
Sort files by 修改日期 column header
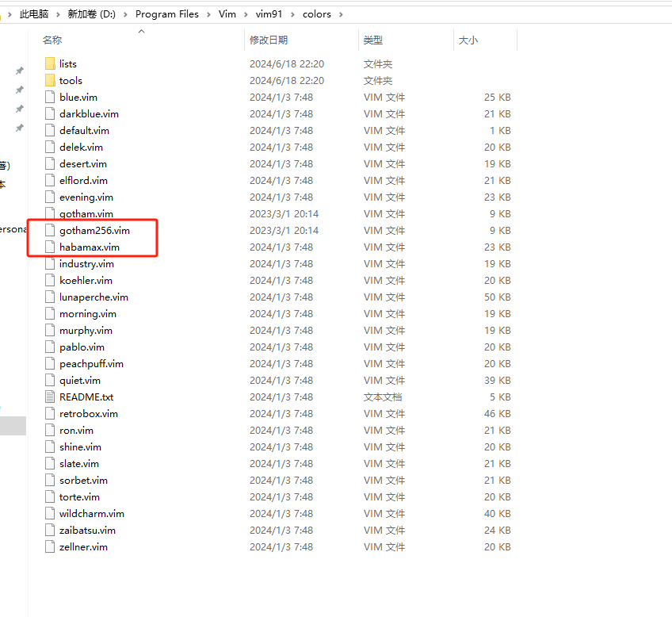click(269, 40)
